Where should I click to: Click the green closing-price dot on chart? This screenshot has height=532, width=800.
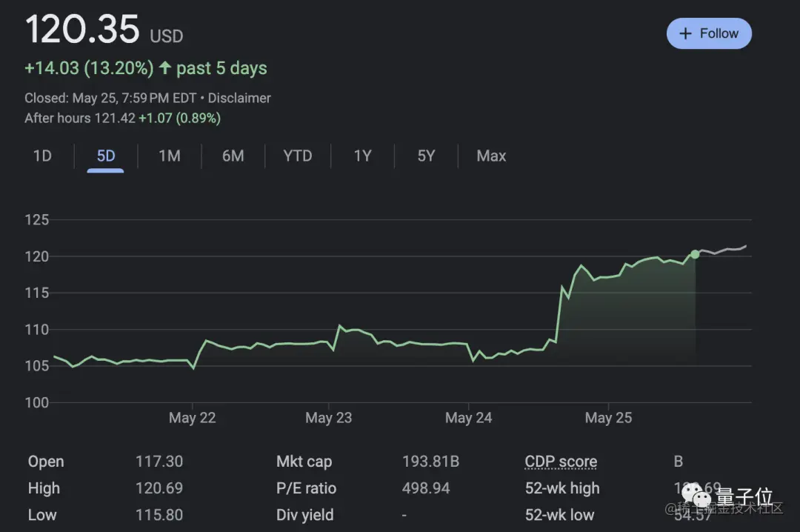695,254
